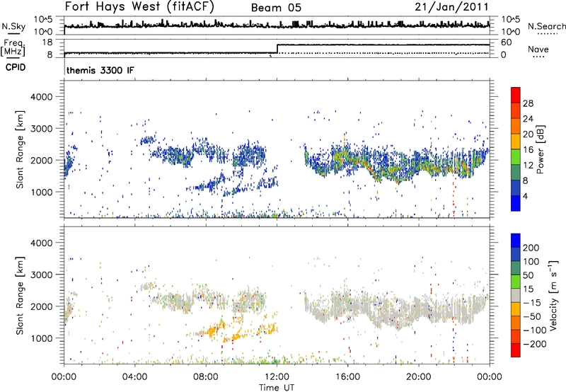Click the "10^5" tick beside N.Search
Screen dimensions: 566x392
pos(511,19)
